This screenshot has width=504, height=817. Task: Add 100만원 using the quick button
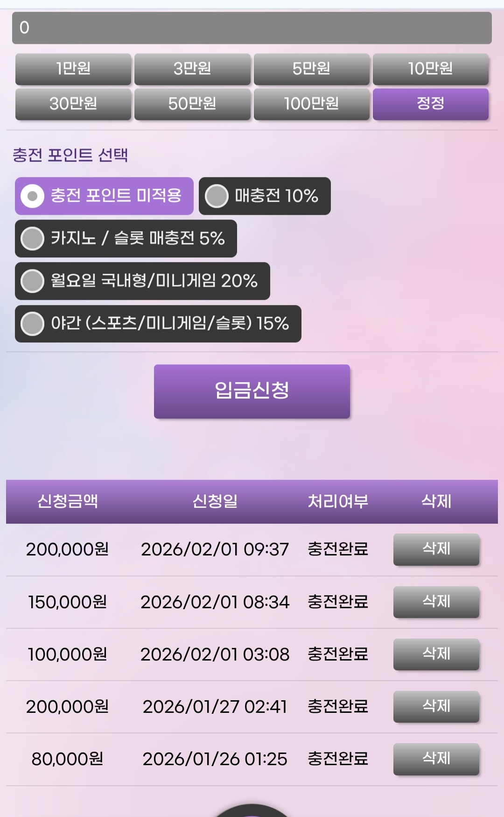311,104
